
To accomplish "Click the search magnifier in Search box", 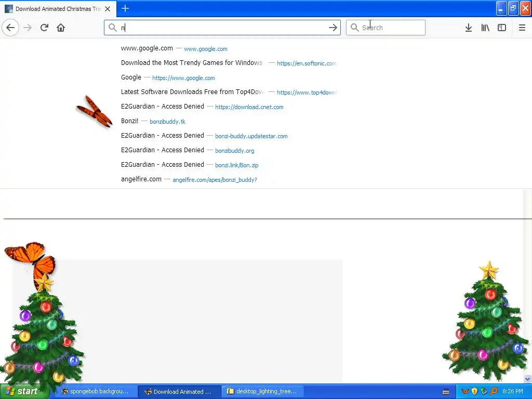I will coord(354,28).
